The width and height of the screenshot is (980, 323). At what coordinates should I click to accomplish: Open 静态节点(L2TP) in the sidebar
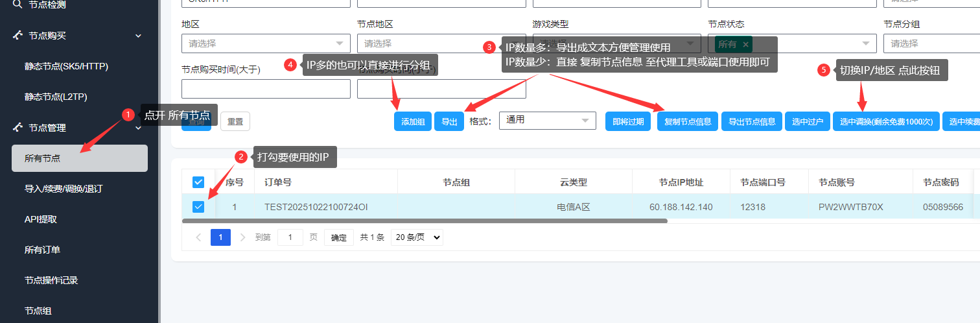click(x=56, y=97)
